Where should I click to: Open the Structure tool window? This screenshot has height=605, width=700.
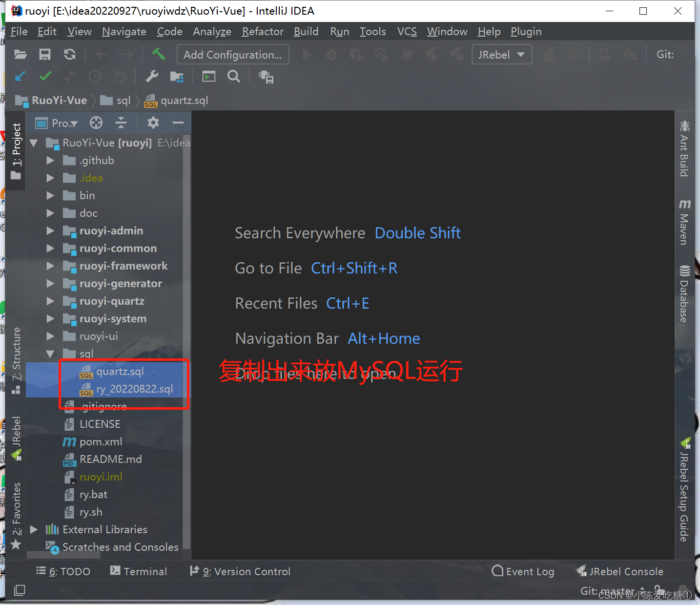pyautogui.click(x=16, y=360)
